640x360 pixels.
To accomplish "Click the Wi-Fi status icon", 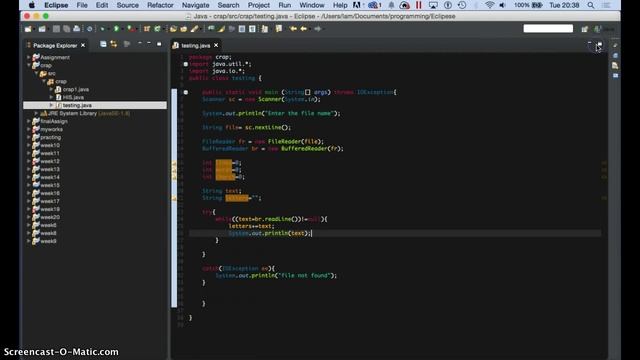I will pyautogui.click(x=490, y=5).
